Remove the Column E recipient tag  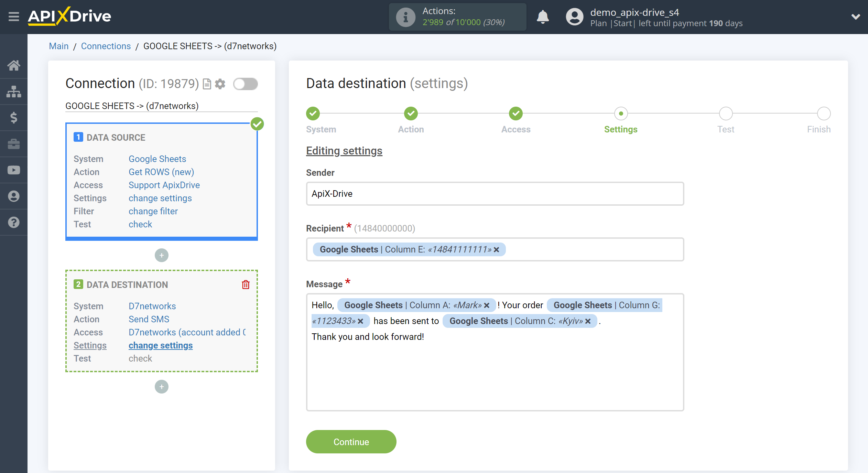coord(496,250)
